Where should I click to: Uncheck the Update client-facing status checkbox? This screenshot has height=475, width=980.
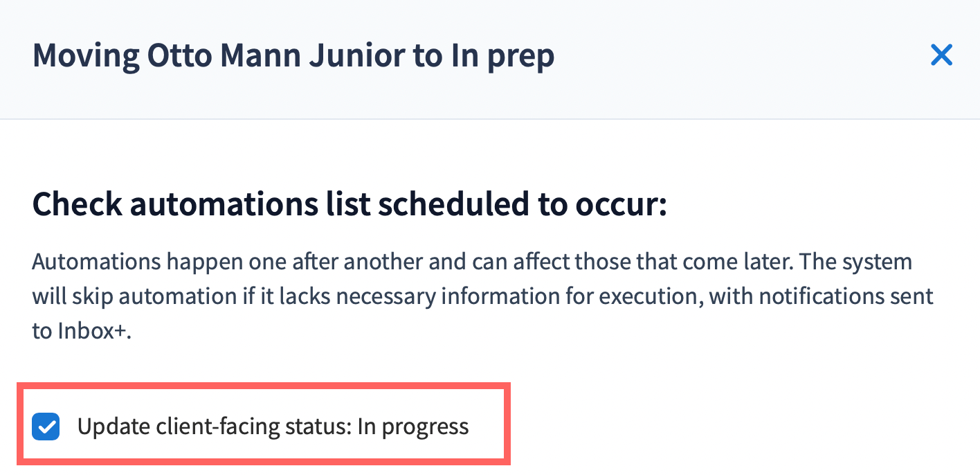(x=46, y=427)
